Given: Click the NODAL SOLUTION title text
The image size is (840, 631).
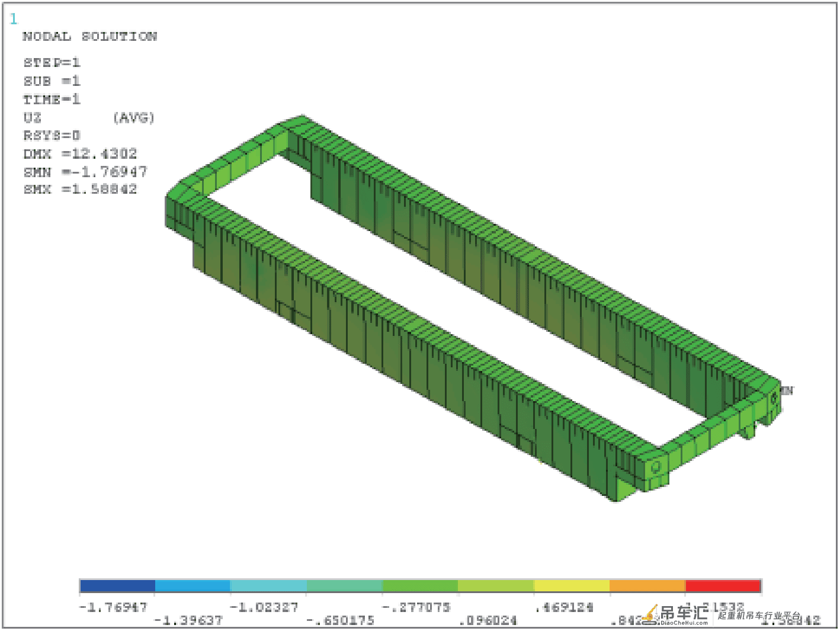Looking at the screenshot, I should pyautogui.click(x=89, y=37).
